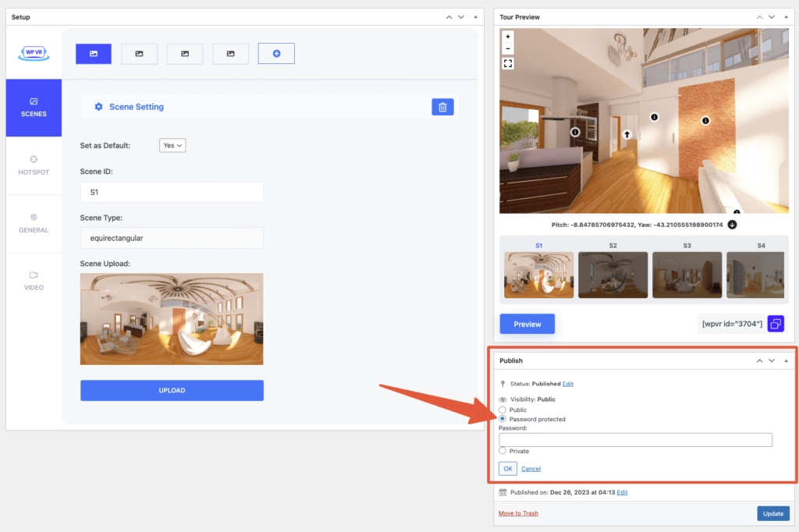Click OK to confirm visibility
The width and height of the screenshot is (799, 532).
pyautogui.click(x=507, y=469)
